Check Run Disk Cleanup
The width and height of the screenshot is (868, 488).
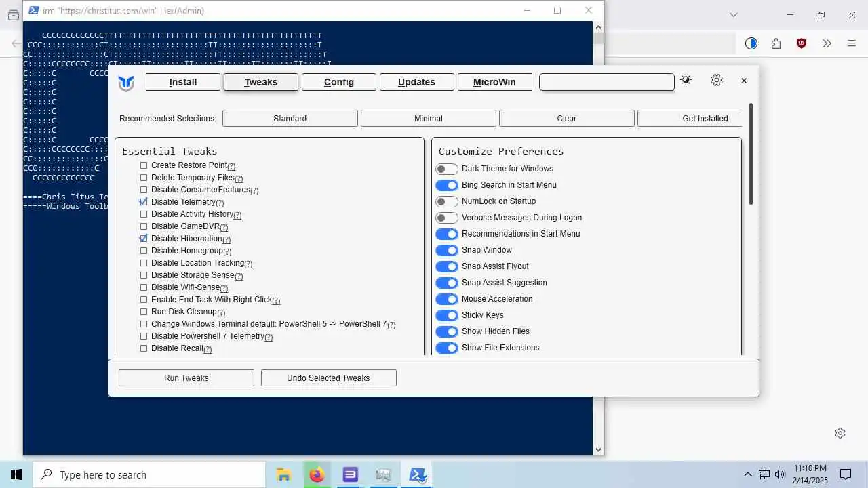click(144, 312)
